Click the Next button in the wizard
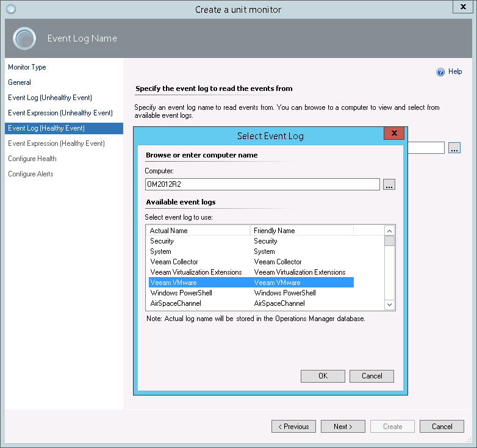This screenshot has height=448, width=477. 343,427
